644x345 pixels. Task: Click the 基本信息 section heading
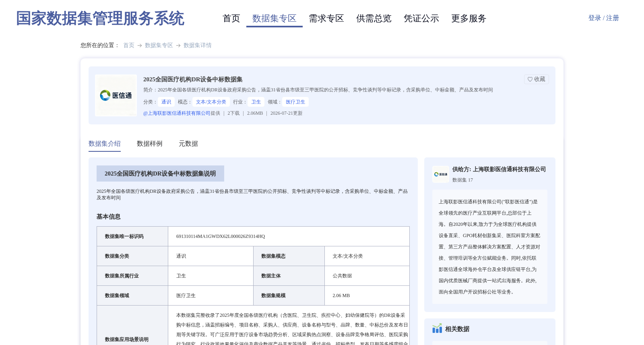108,217
